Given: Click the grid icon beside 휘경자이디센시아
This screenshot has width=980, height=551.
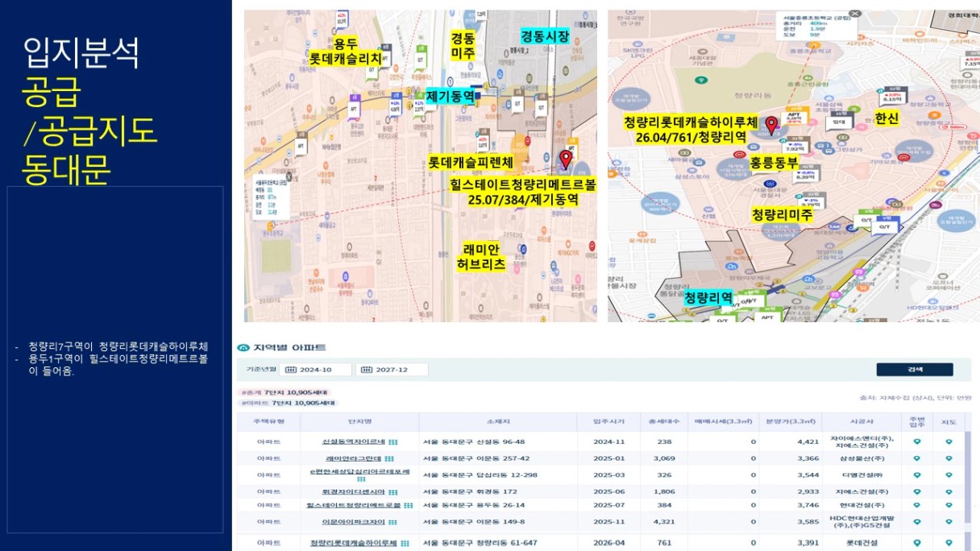Looking at the screenshot, I should pos(393,491).
